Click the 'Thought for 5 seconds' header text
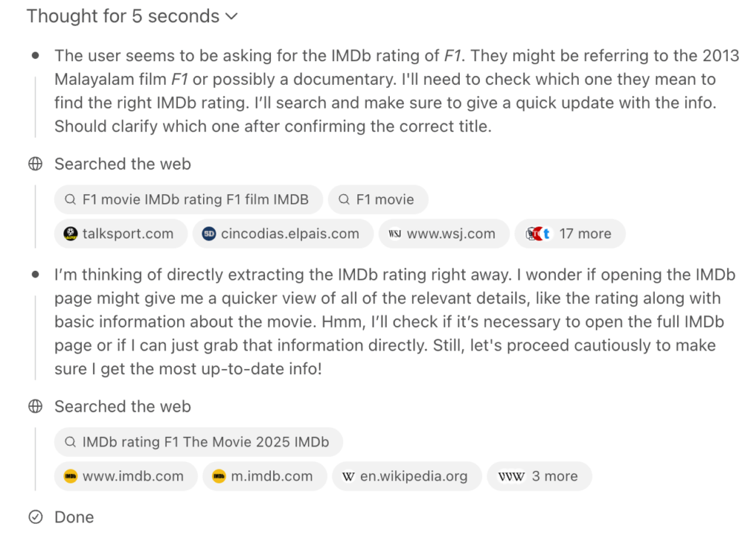 coord(123,16)
